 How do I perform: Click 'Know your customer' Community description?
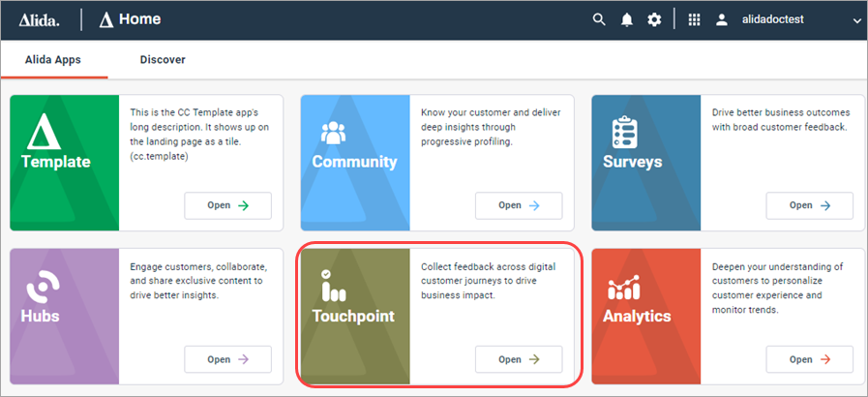[491, 127]
